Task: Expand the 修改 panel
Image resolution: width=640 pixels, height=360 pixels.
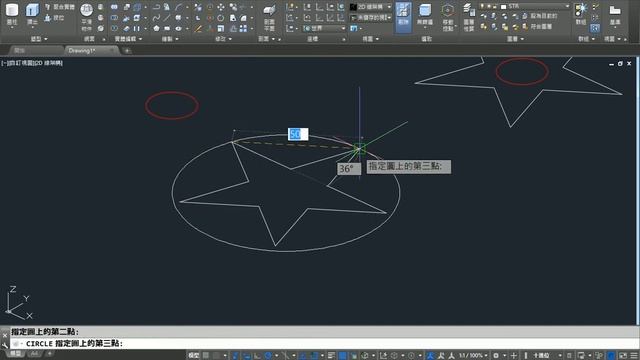Action: point(223,39)
